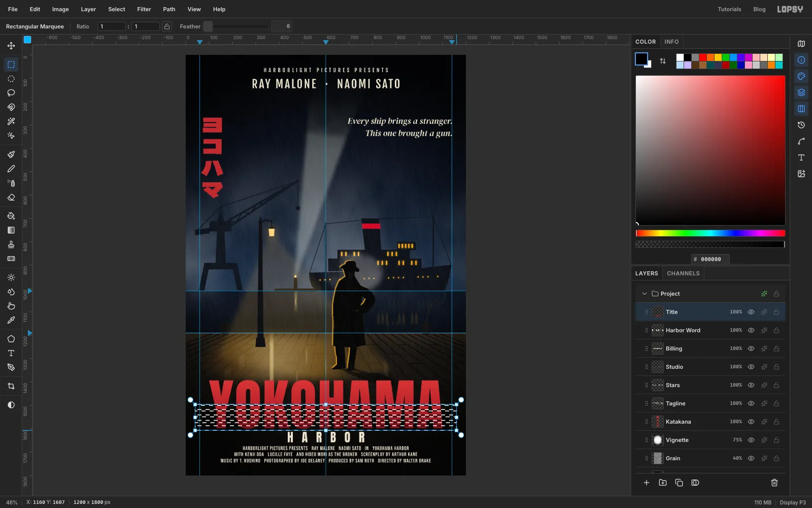
Task: Swap foreground and background colors
Action: [x=663, y=61]
